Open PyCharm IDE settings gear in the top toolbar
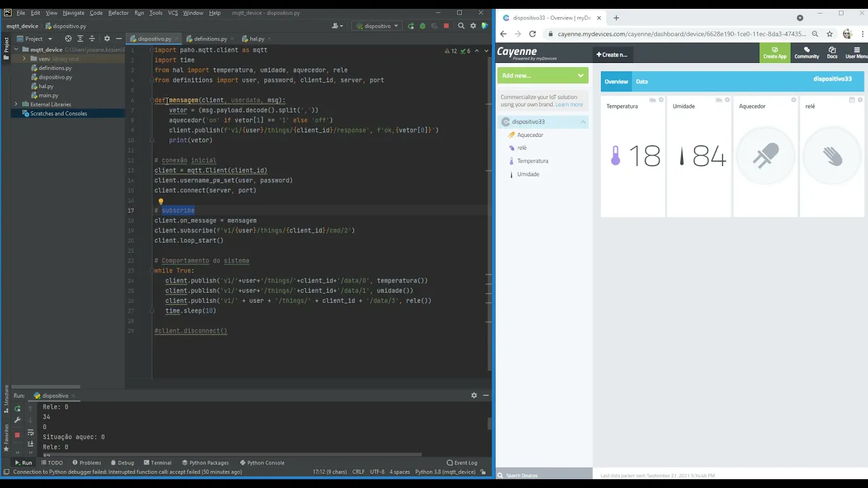The width and height of the screenshot is (868, 488). coord(473,26)
